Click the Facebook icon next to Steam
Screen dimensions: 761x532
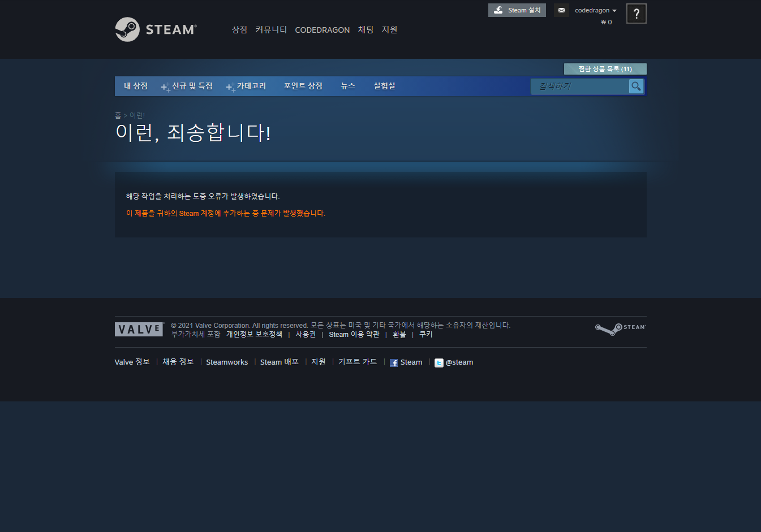[x=394, y=363]
